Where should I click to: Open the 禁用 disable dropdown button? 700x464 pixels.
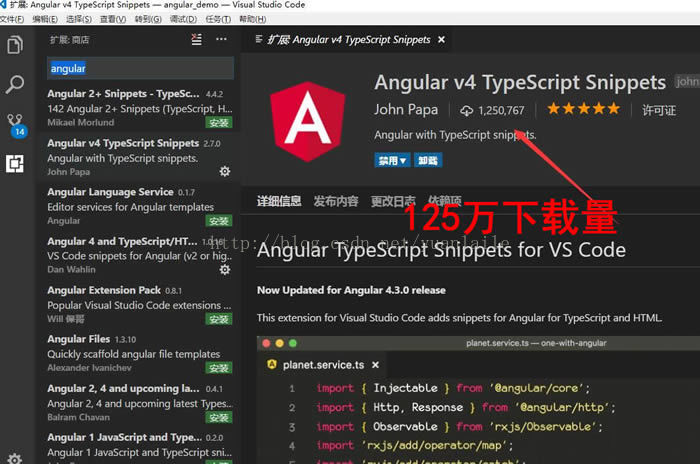[x=392, y=160]
